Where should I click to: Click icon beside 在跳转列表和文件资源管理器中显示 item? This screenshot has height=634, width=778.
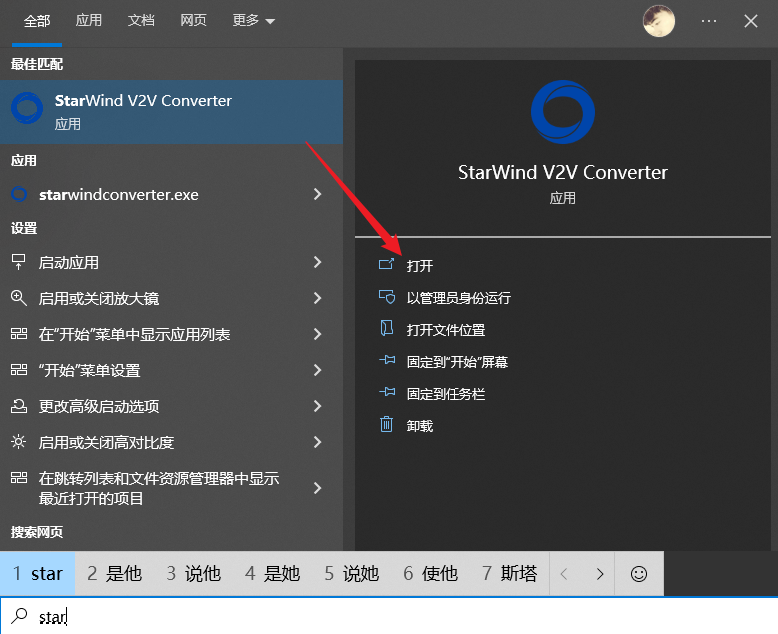[x=19, y=478]
